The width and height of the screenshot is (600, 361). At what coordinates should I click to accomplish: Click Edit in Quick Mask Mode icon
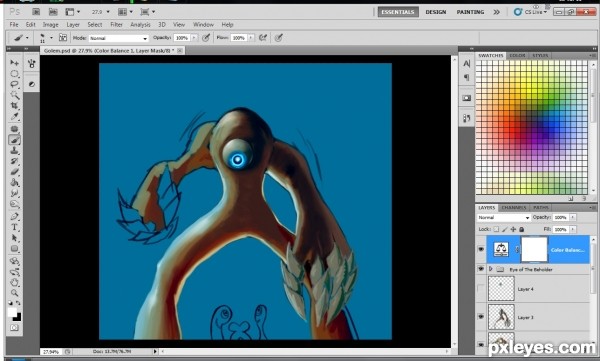14,328
